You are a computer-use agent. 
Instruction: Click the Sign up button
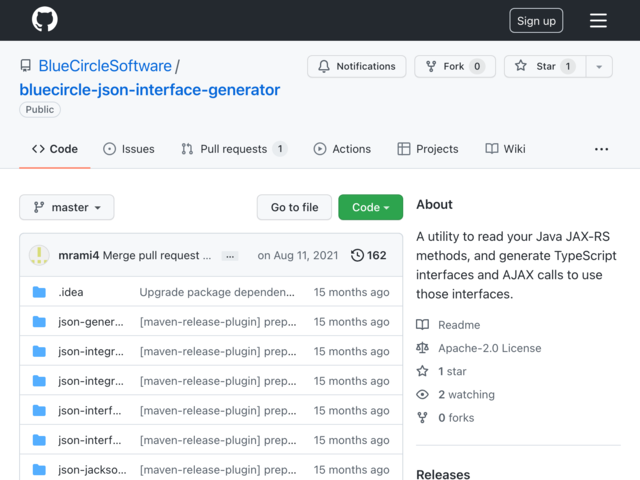[536, 21]
